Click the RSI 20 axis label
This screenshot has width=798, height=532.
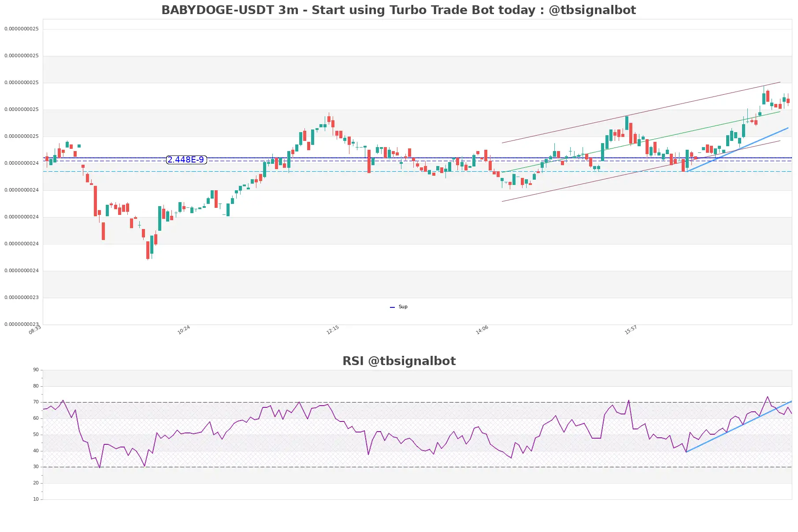(36, 483)
